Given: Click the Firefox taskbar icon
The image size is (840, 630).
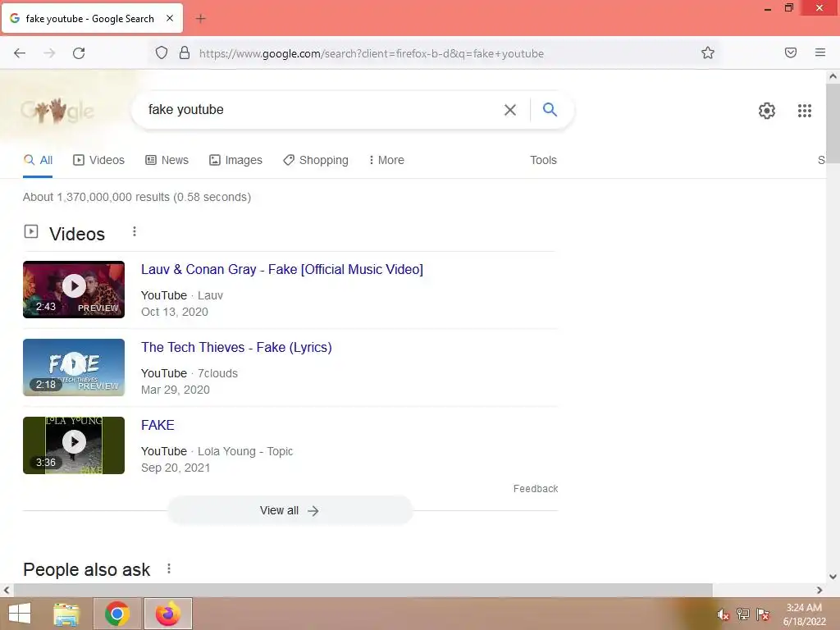Looking at the screenshot, I should [167, 614].
